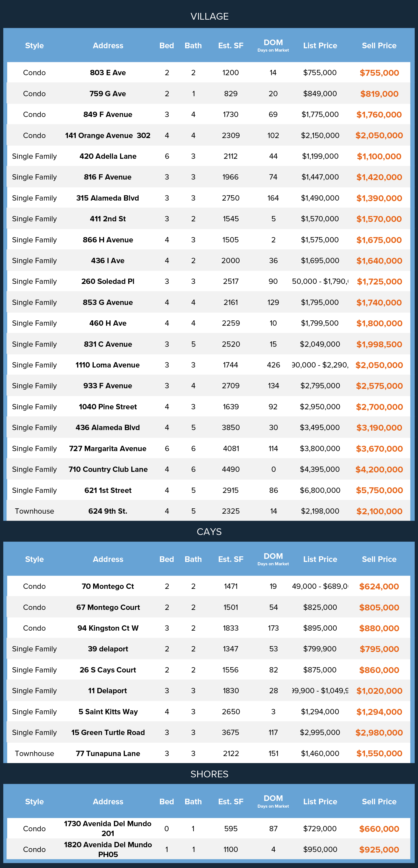The height and width of the screenshot is (868, 418).
Task: Select the 94 Kingston Ct W address
Action: 108,628
